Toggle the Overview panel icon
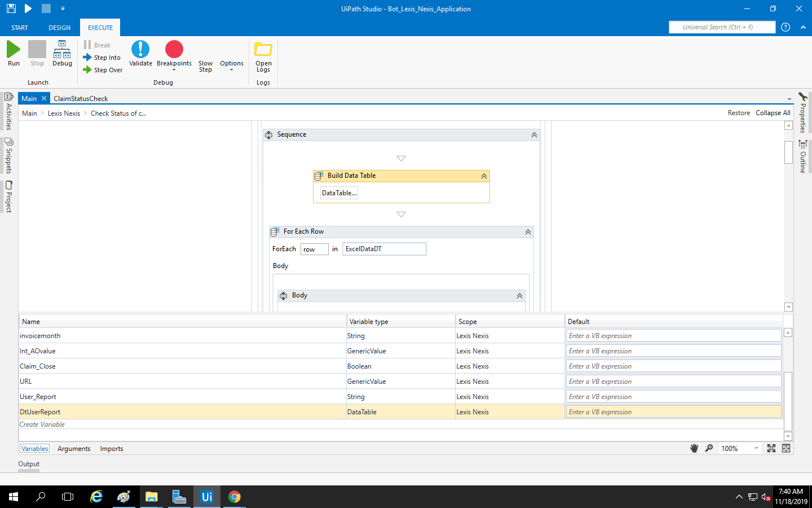812x508 pixels. [x=786, y=448]
